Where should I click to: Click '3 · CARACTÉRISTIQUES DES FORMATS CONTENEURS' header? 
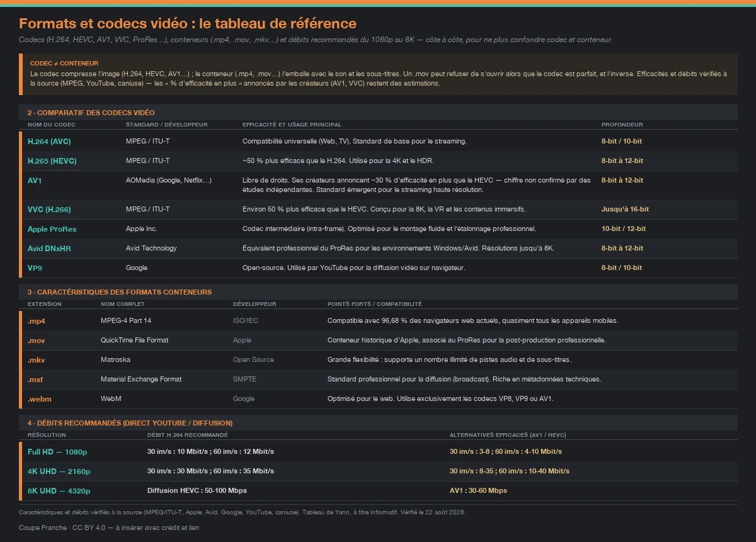(120, 292)
